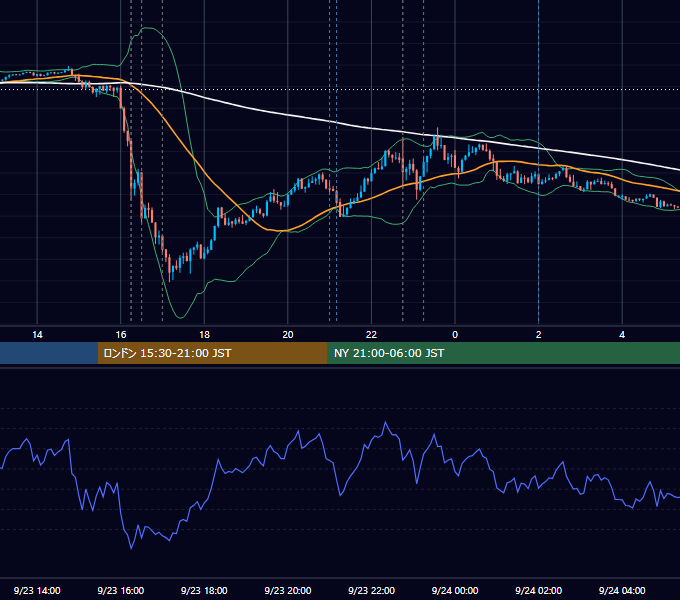This screenshot has height=600, width=680.
Task: Click the 9/24 00:00 time label
Action: (x=455, y=590)
